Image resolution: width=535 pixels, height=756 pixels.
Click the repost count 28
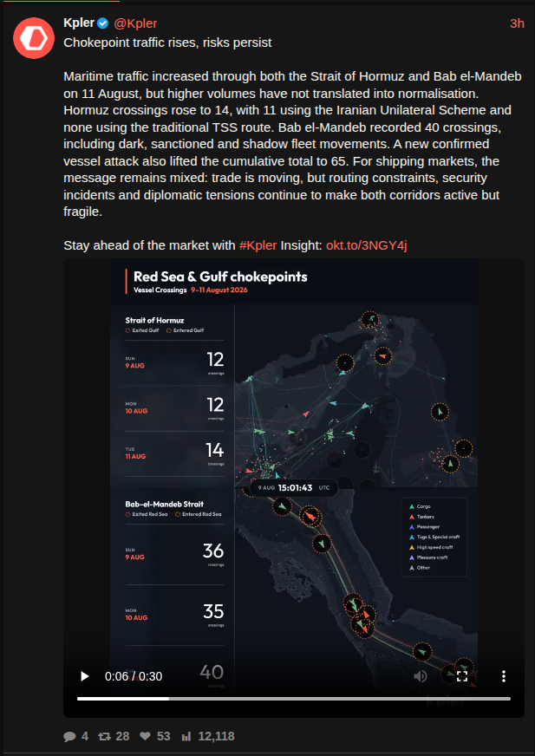(x=122, y=736)
